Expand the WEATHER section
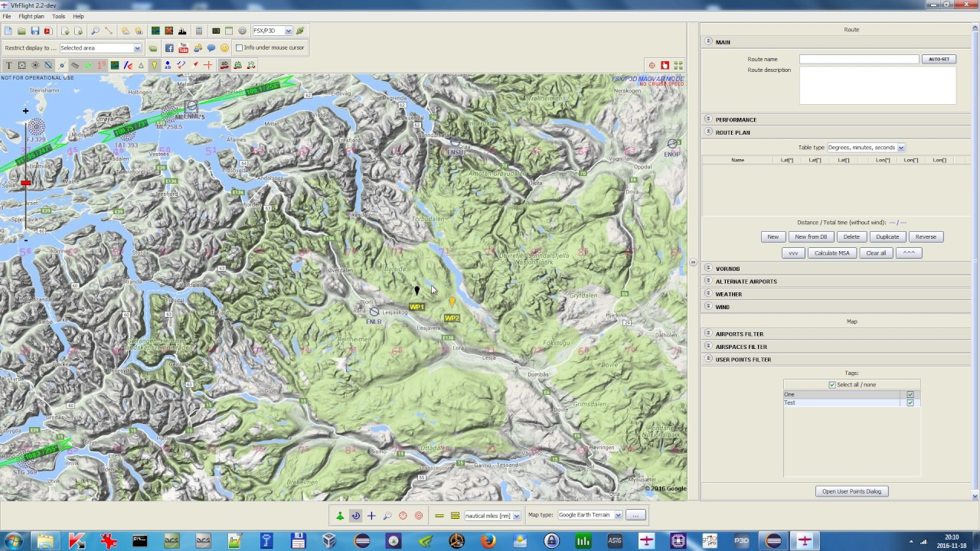The height and width of the screenshot is (551, 980). click(708, 294)
